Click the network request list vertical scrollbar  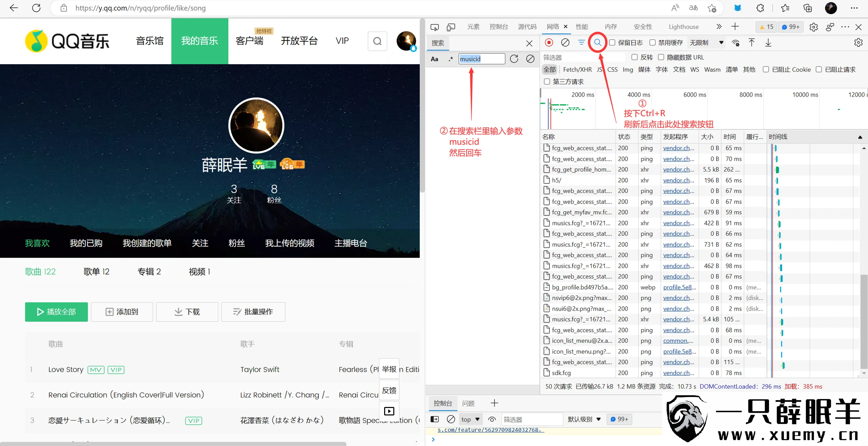click(x=864, y=321)
